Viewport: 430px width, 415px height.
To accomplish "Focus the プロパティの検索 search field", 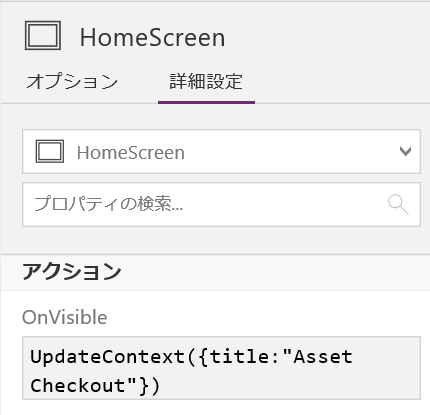I will (221, 204).
